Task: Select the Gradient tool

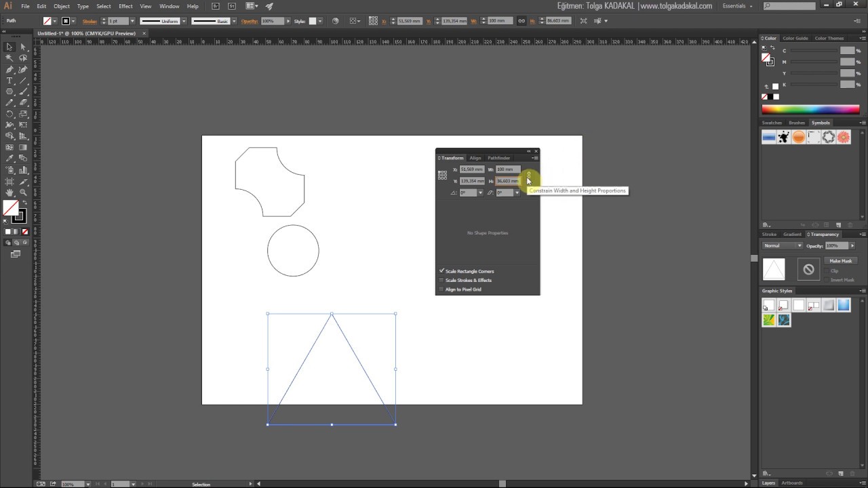Action: [x=22, y=147]
